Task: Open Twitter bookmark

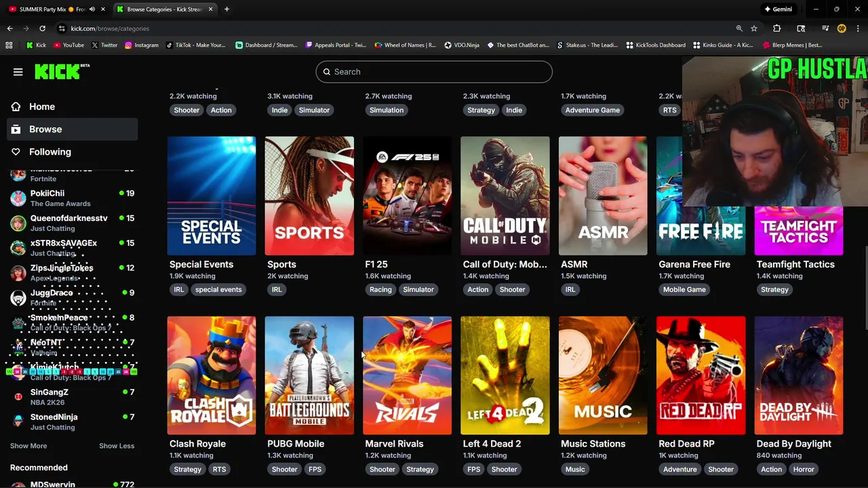Action: (104, 45)
